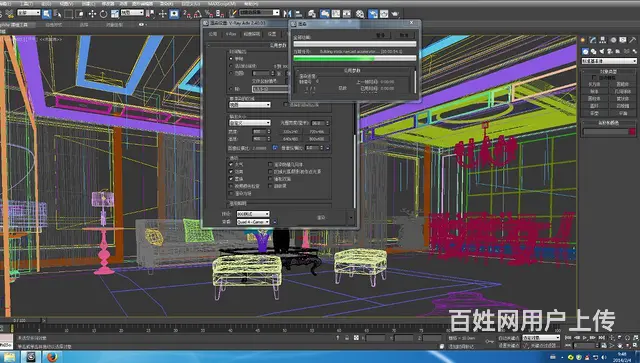Switch to the Display command panel tab
This screenshot has width=640, height=363.
pos(622,40)
